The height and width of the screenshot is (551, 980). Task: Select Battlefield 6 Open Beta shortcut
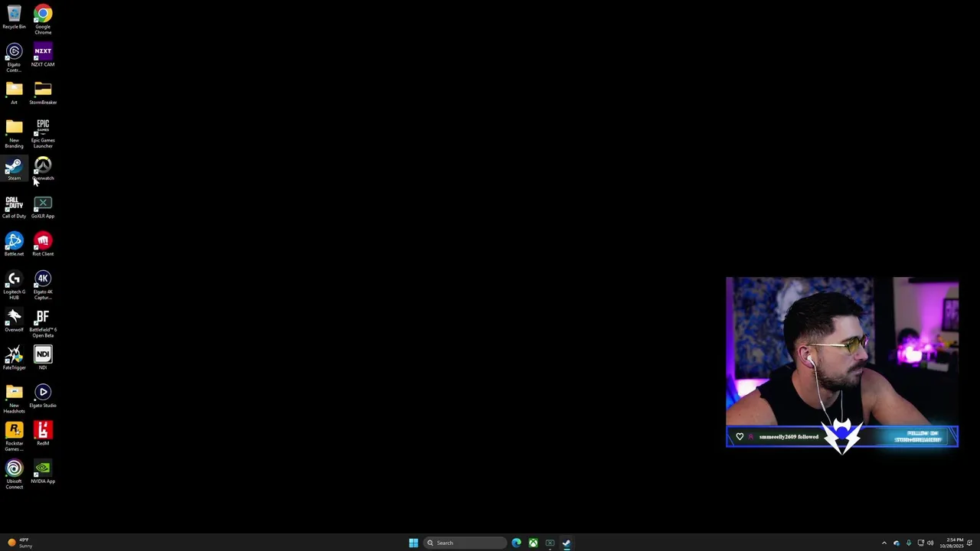[x=43, y=323]
